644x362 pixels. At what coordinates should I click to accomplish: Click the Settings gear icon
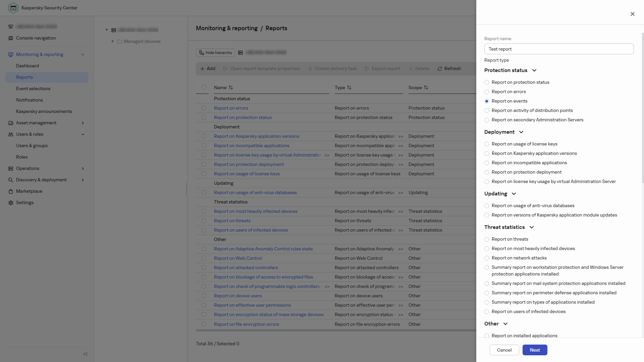(x=11, y=203)
